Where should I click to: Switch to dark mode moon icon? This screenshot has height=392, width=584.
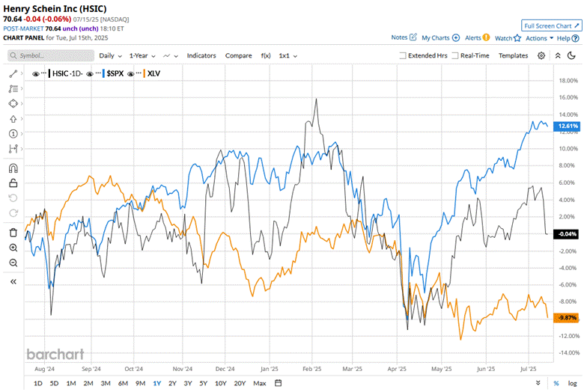click(571, 55)
